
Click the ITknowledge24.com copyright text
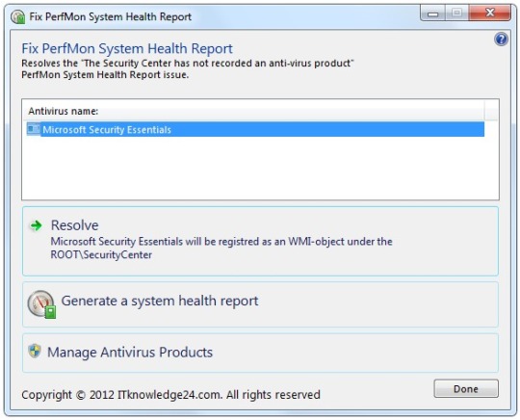coord(170,395)
